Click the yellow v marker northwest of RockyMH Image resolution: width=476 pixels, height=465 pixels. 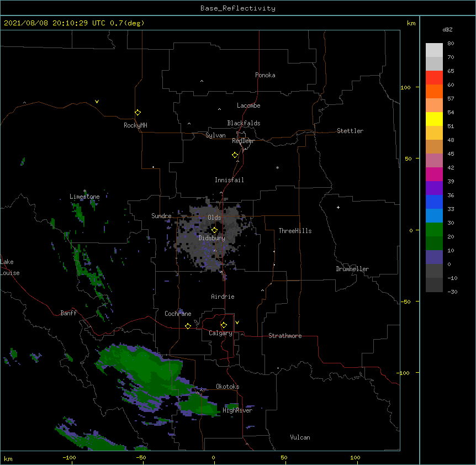[97, 102]
